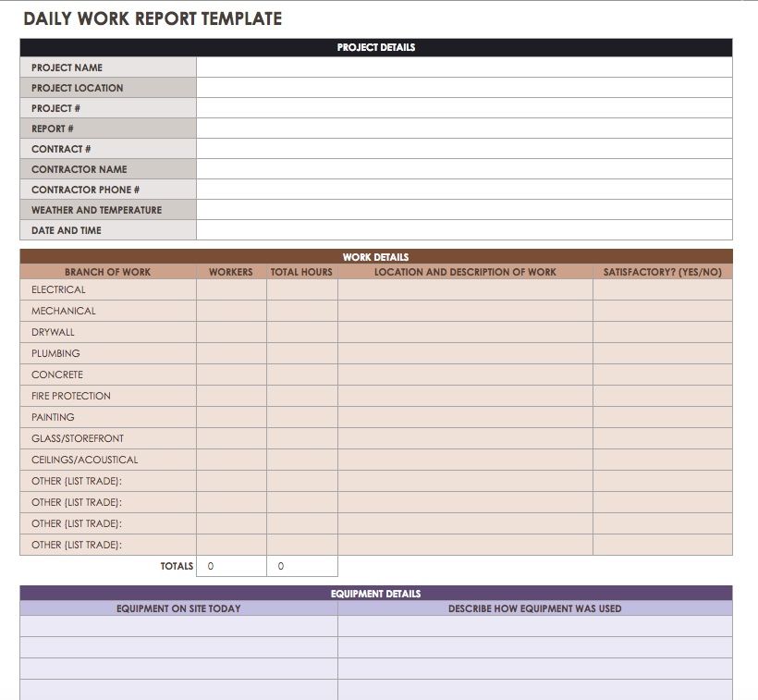The width and height of the screenshot is (758, 700).
Task: Click the CEILINGS/ACOUSTICAL row label
Action: click(x=85, y=460)
